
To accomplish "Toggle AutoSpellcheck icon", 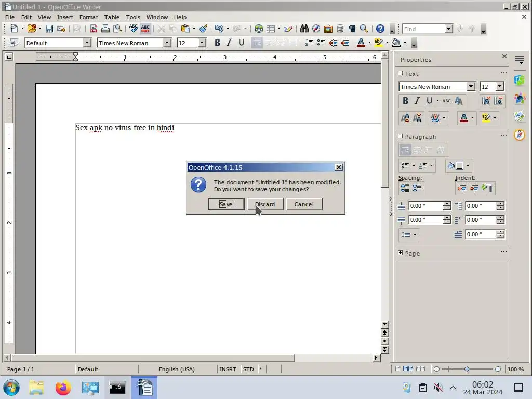I will [x=145, y=29].
